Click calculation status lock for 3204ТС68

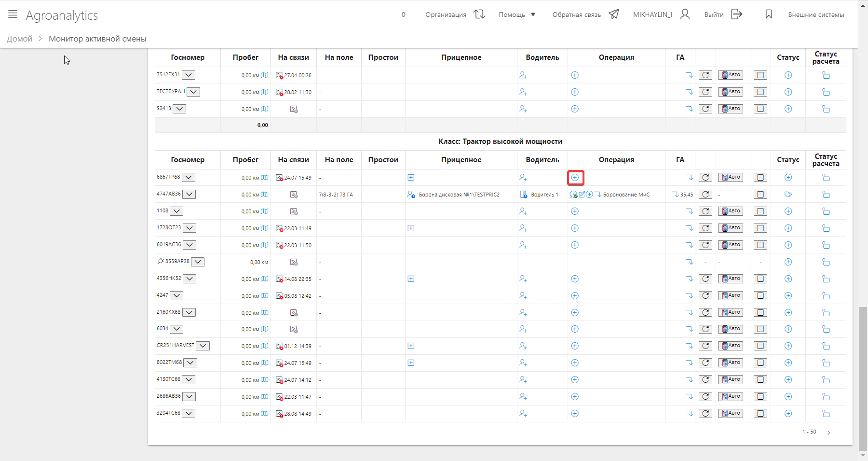(826, 414)
